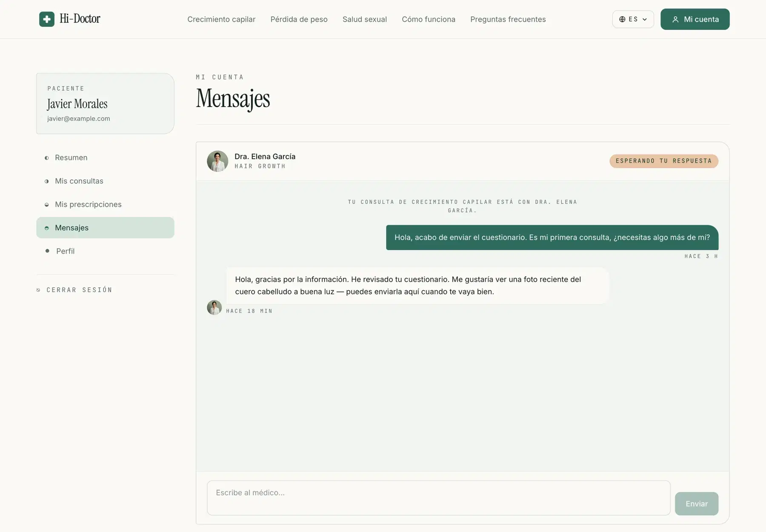This screenshot has height=532, width=766.
Task: Click the Escribe al médico message field
Action: coord(438,498)
